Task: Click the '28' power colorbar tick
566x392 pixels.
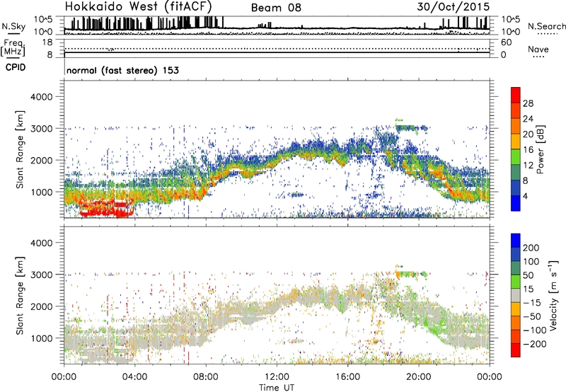Action: (x=528, y=103)
